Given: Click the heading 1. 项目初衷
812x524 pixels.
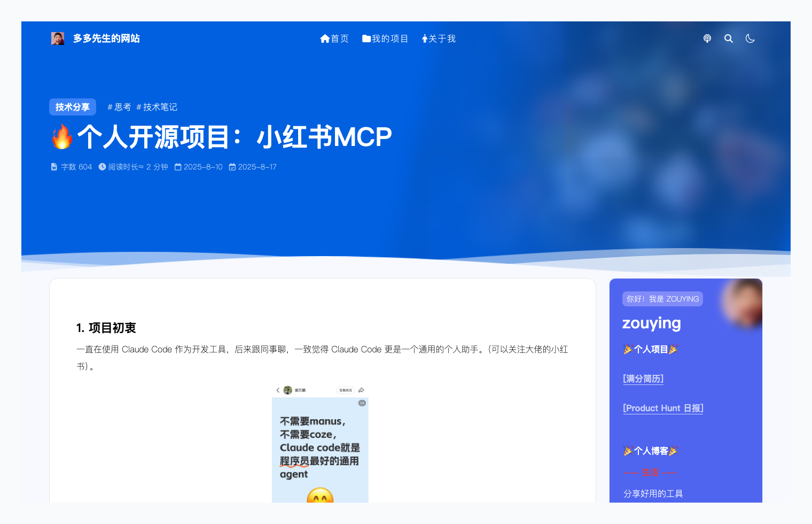Looking at the screenshot, I should pos(106,328).
